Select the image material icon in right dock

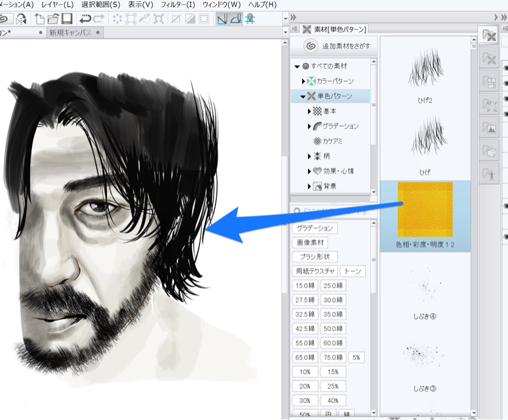489,128
